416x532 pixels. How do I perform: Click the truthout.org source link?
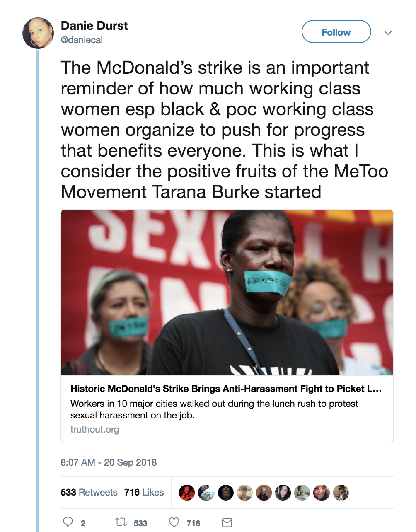click(x=94, y=429)
